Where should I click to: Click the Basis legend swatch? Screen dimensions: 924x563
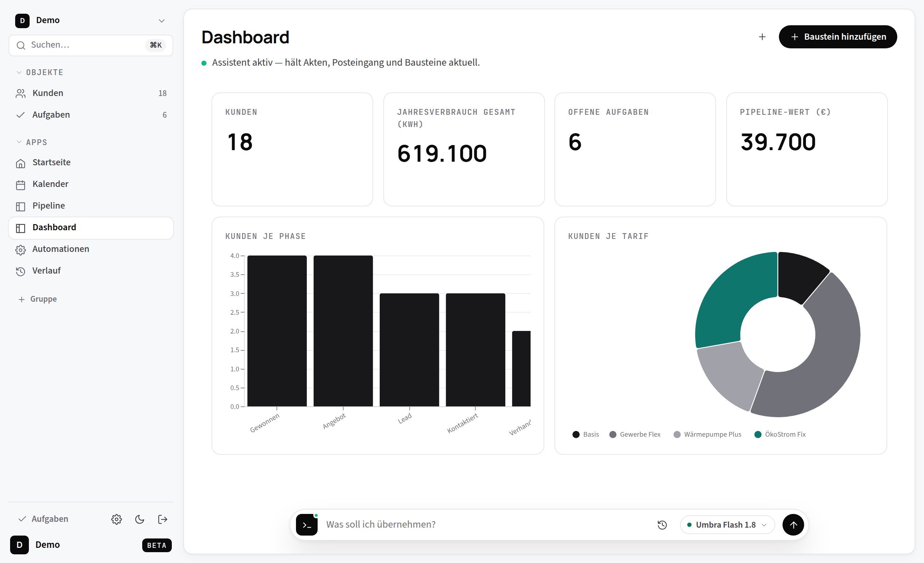pyautogui.click(x=576, y=435)
